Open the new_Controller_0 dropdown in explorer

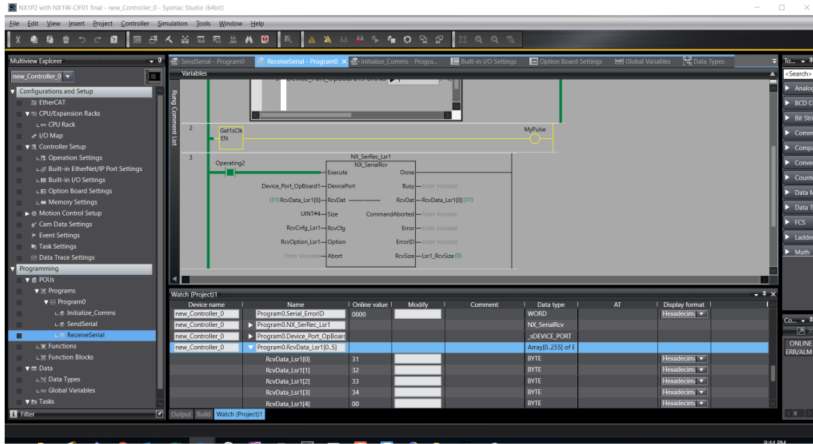tap(68, 76)
